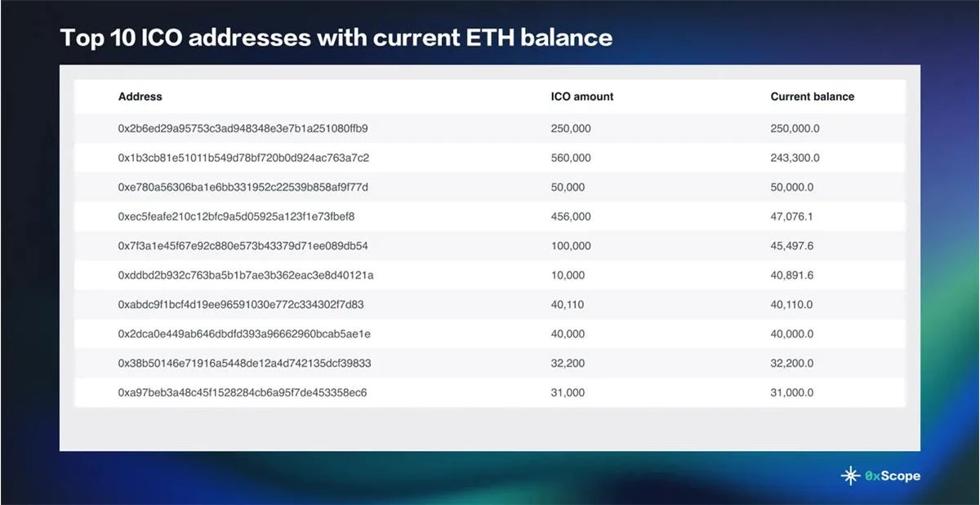980x505 pixels.
Task: Click the ICO amount column header
Action: 582,96
